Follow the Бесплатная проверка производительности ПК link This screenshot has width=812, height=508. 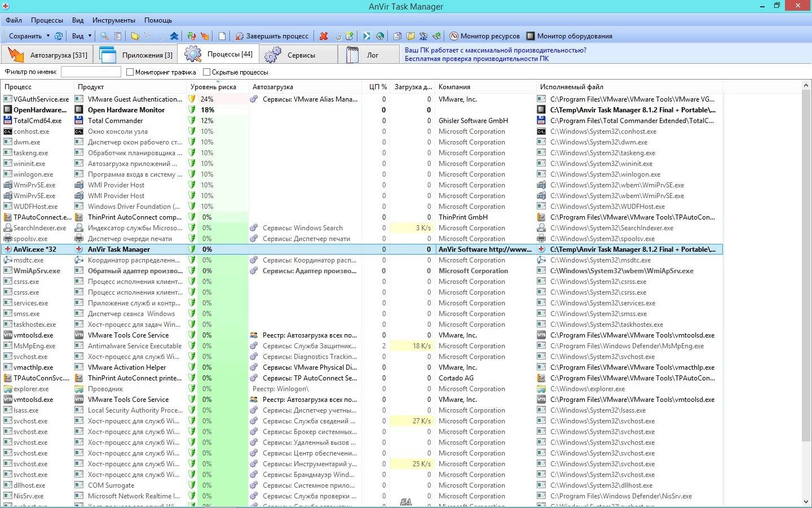tap(476, 59)
